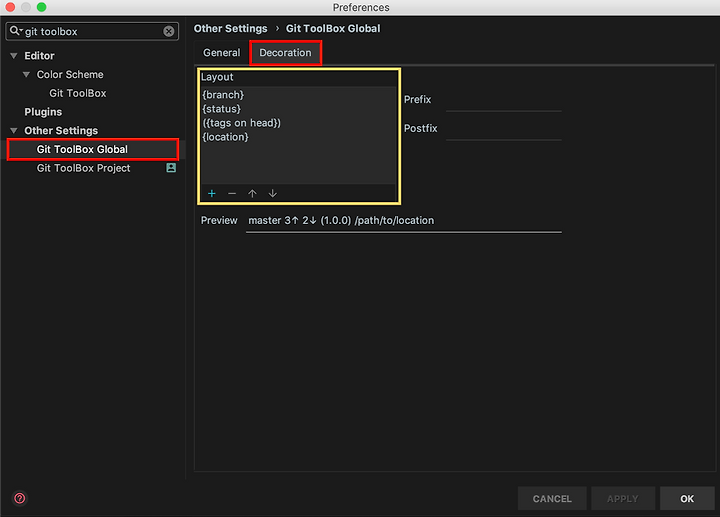Image resolution: width=720 pixels, height=517 pixels.
Task: Move layout item up with arrow icon
Action: coord(252,193)
